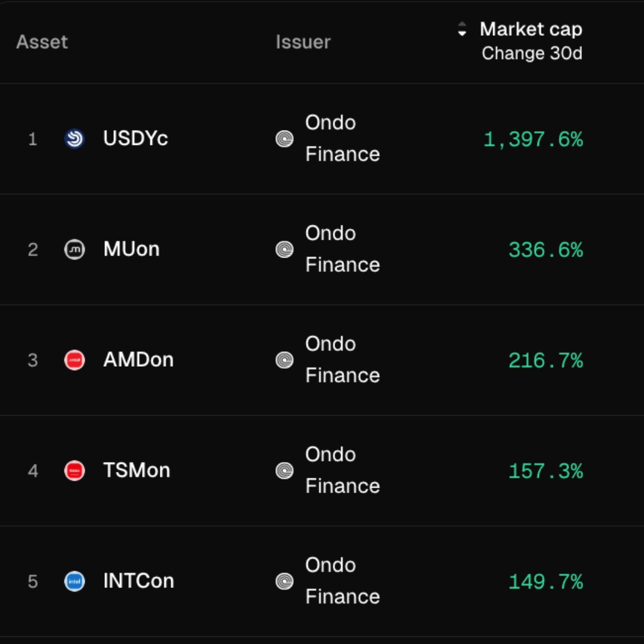Click the MUon asset logo icon

[x=75, y=249]
